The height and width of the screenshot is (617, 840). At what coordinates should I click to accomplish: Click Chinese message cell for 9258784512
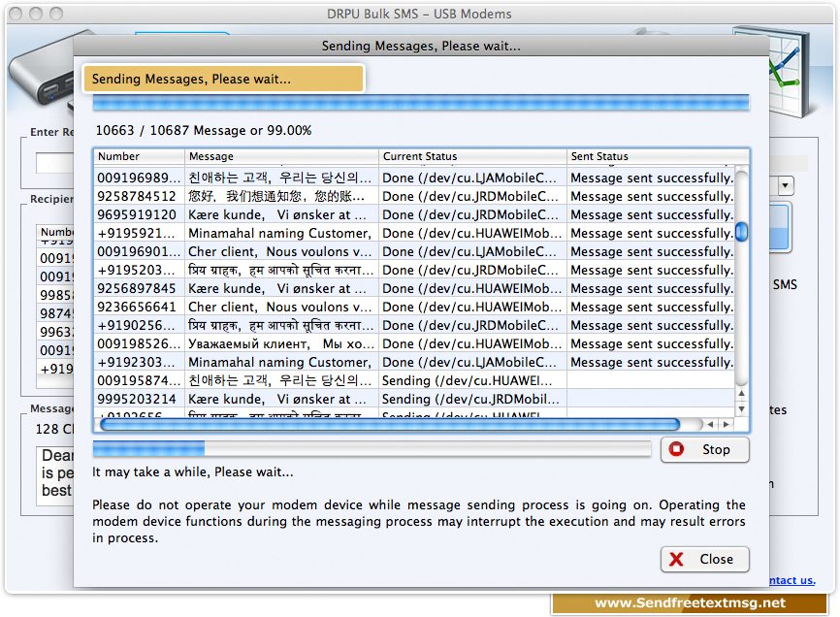(281, 196)
